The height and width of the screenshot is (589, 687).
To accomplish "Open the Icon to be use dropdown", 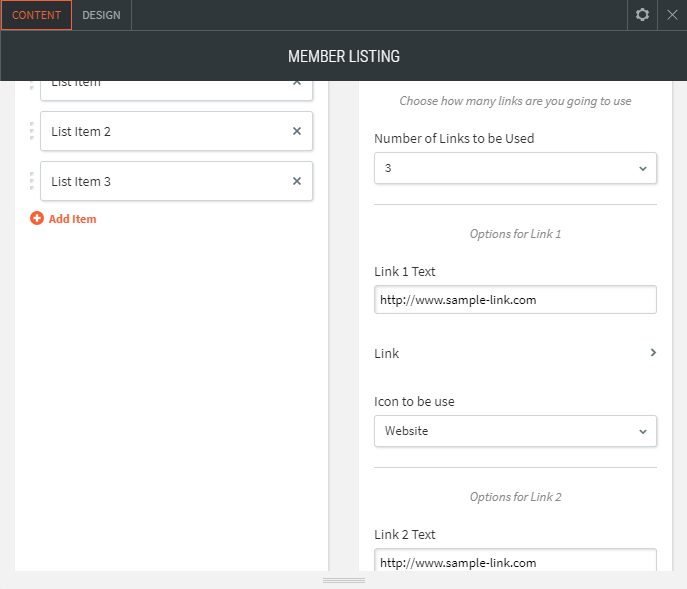I will 515,431.
